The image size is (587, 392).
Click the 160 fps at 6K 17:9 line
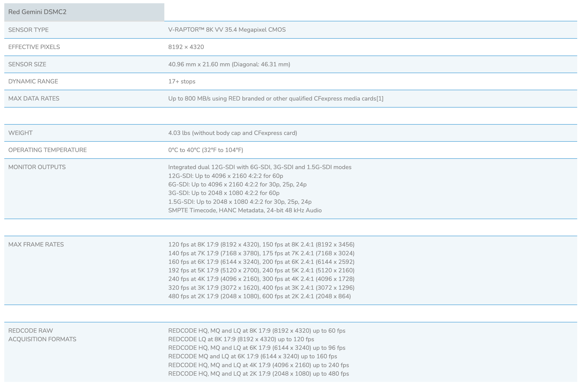tap(261, 262)
